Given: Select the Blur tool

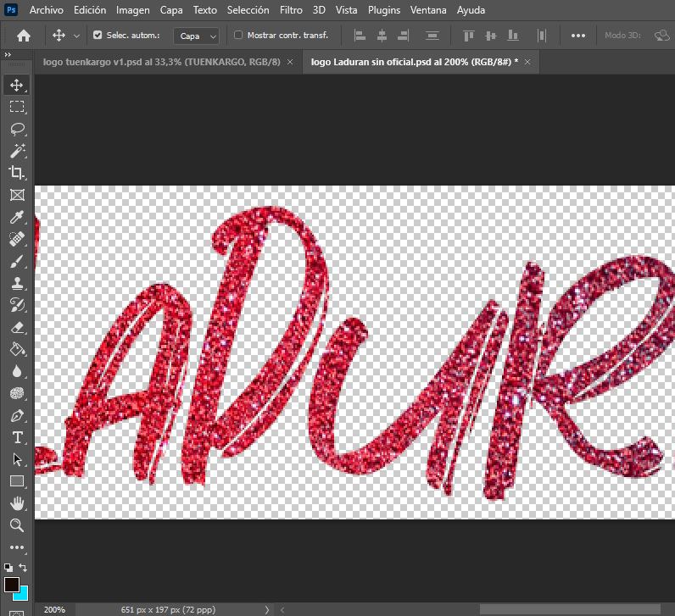Looking at the screenshot, I should click(17, 371).
